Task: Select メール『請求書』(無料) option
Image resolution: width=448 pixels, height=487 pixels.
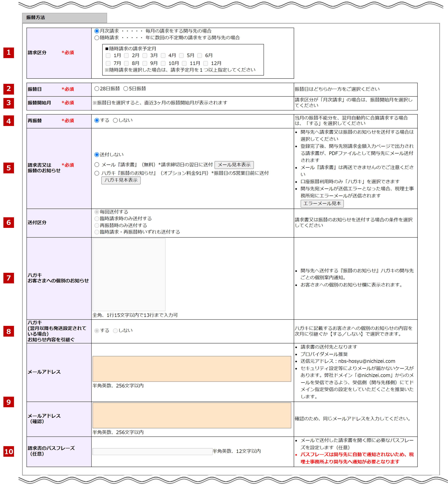Action: (97, 165)
